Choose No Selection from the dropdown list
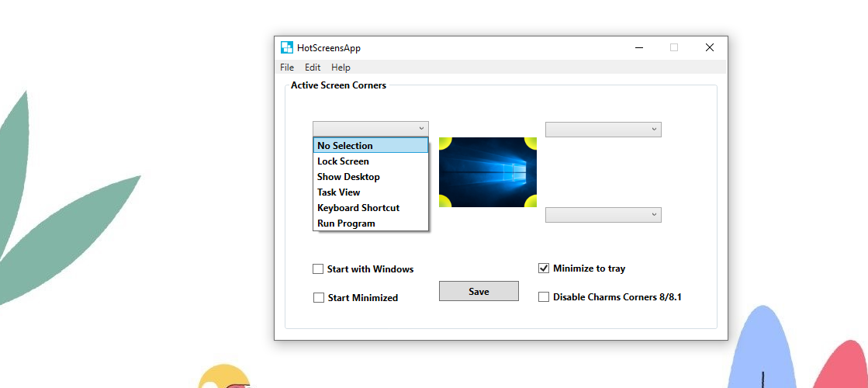The image size is (868, 388). click(370, 146)
